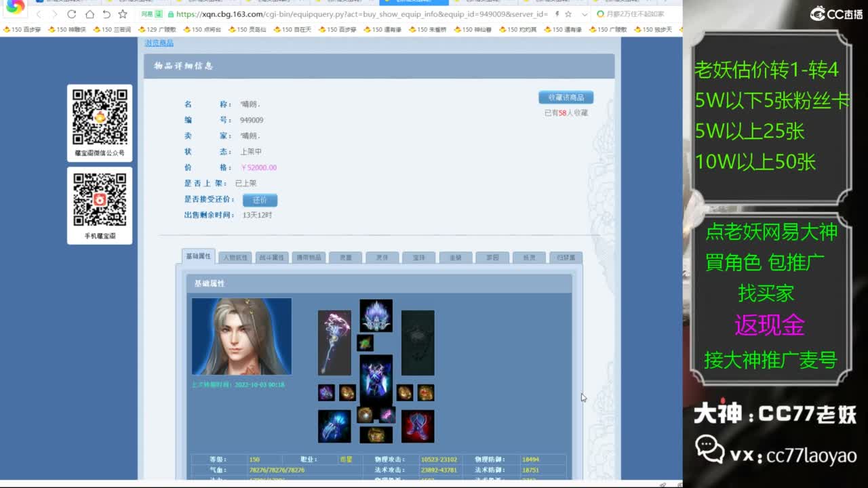Click the 手机藏宝阁 QR code
Screen dimensions: 868x488
(100, 200)
